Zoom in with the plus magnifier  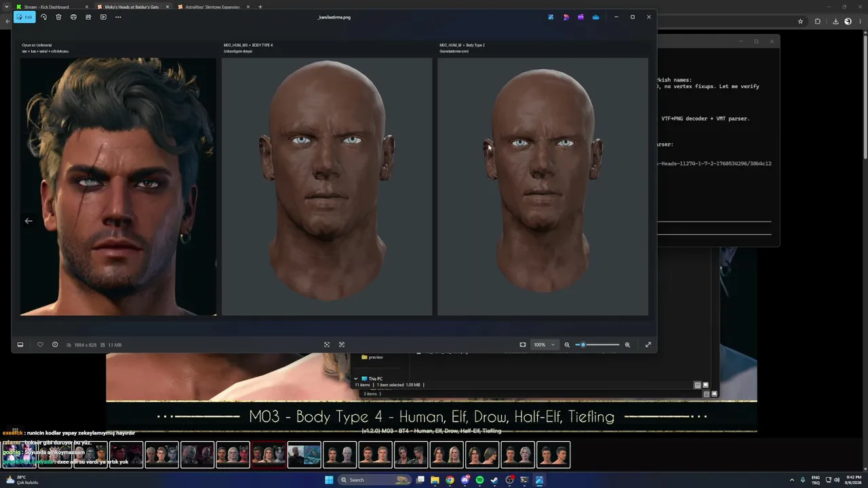(627, 345)
